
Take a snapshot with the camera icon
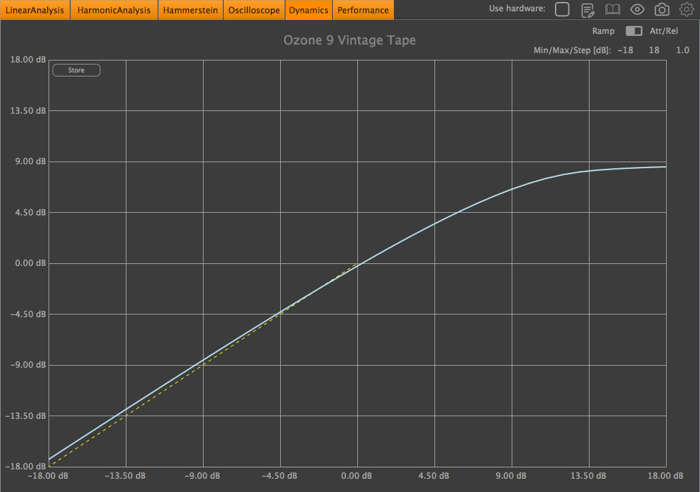pyautogui.click(x=662, y=9)
